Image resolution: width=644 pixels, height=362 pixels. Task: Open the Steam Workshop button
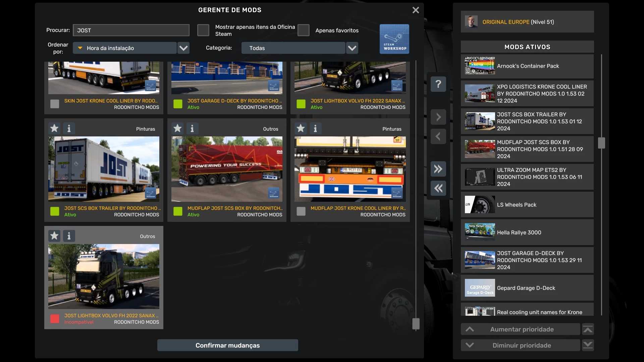tap(394, 39)
